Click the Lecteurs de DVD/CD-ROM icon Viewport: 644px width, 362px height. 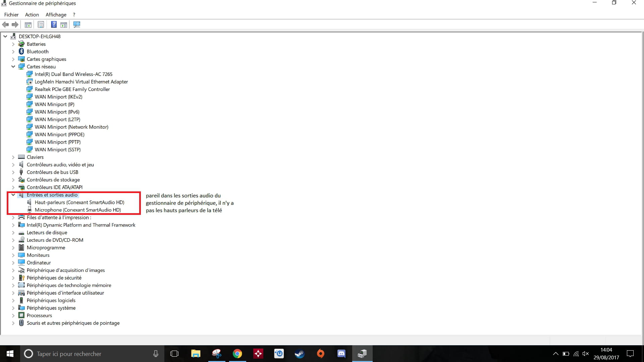21,240
